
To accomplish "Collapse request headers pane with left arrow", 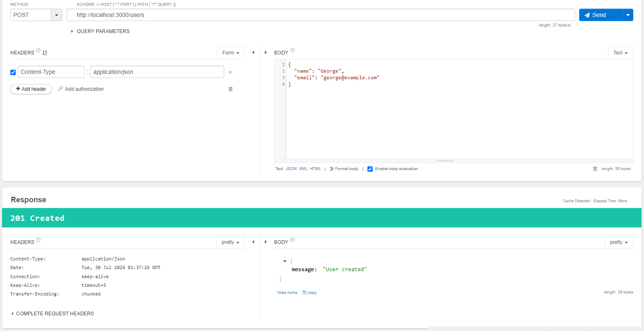I will 253,52.
